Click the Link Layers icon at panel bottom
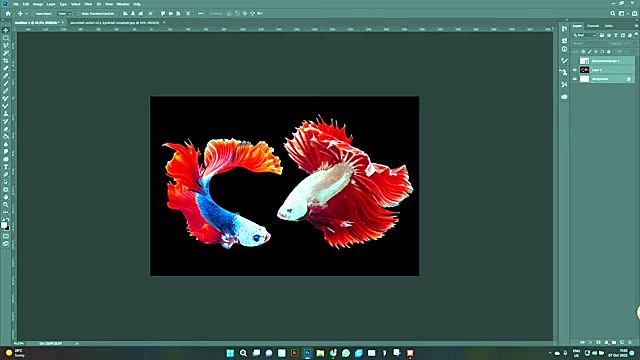 pos(582,342)
